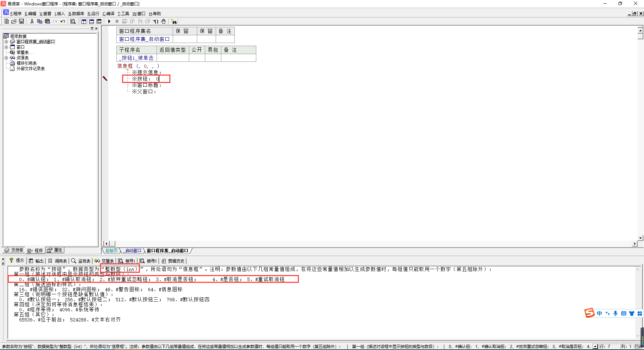Switch to the 属性 panel tab
Viewport: 644px width, 350px height.
click(55, 250)
